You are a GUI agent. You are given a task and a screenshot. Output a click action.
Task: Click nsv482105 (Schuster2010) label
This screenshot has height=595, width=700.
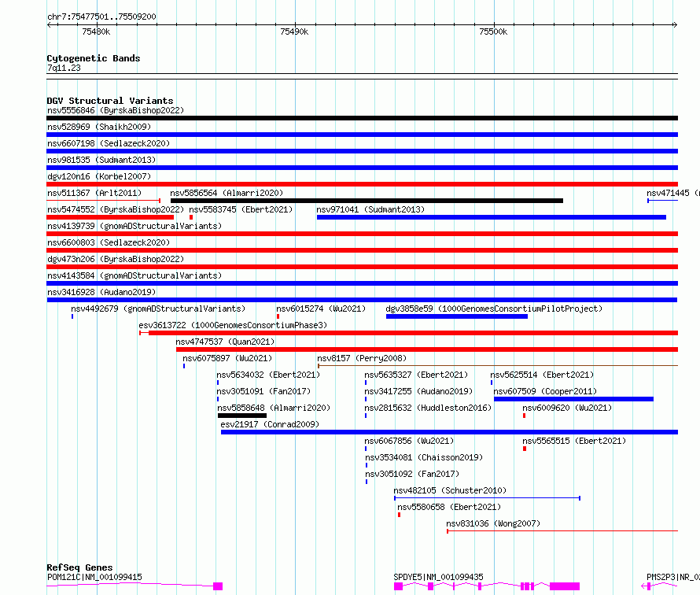coord(450,490)
